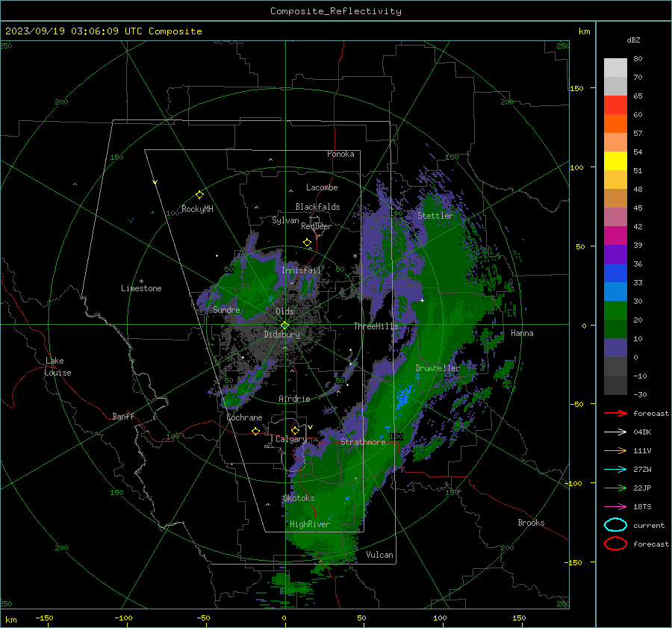Click the yellow diamond marker below Cochrane
This screenshot has width=672, height=628.
coord(256,431)
